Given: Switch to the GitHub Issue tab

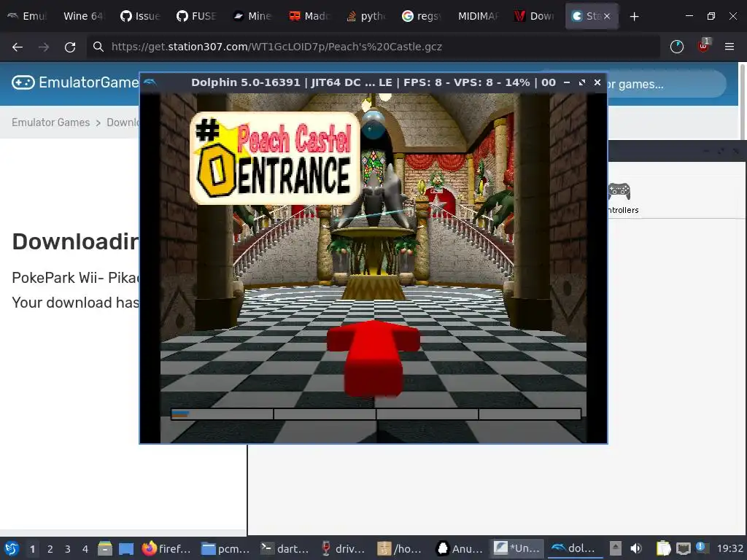Looking at the screenshot, I should click(x=140, y=16).
